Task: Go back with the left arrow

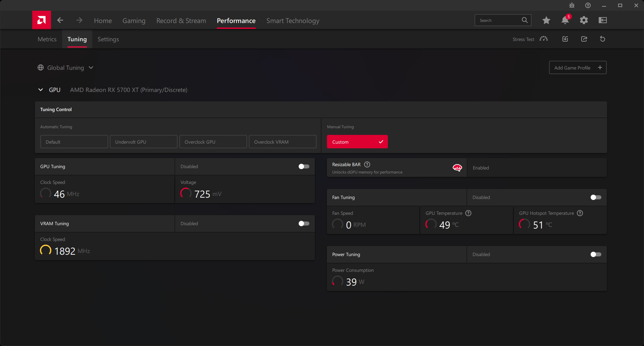Action: (60, 20)
